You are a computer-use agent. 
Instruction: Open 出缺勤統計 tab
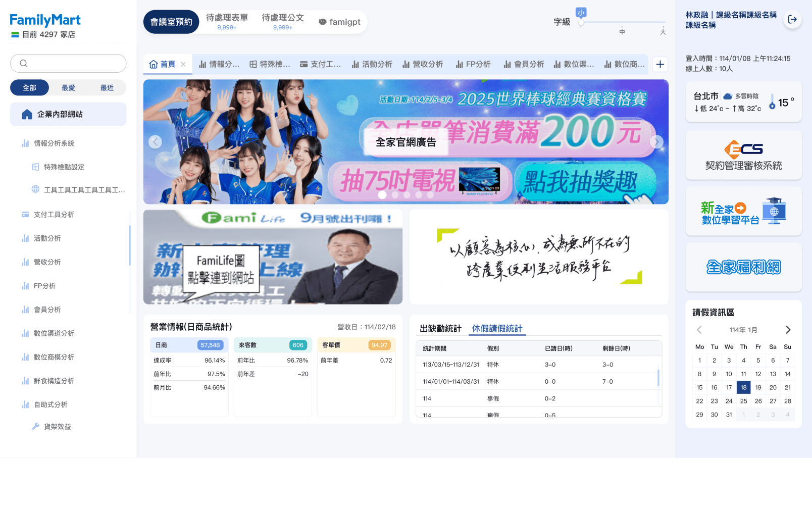pyautogui.click(x=441, y=329)
